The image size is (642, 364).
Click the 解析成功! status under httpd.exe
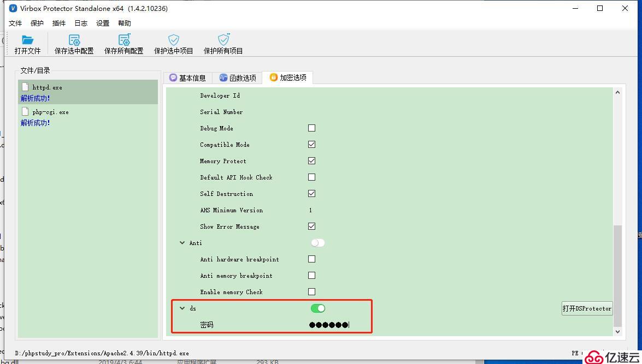(x=35, y=98)
